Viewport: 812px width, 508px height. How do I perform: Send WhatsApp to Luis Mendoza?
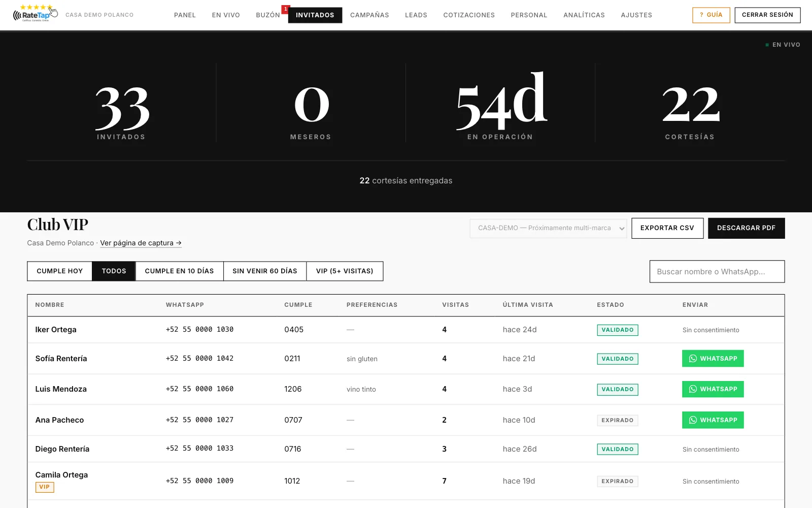[713, 389]
